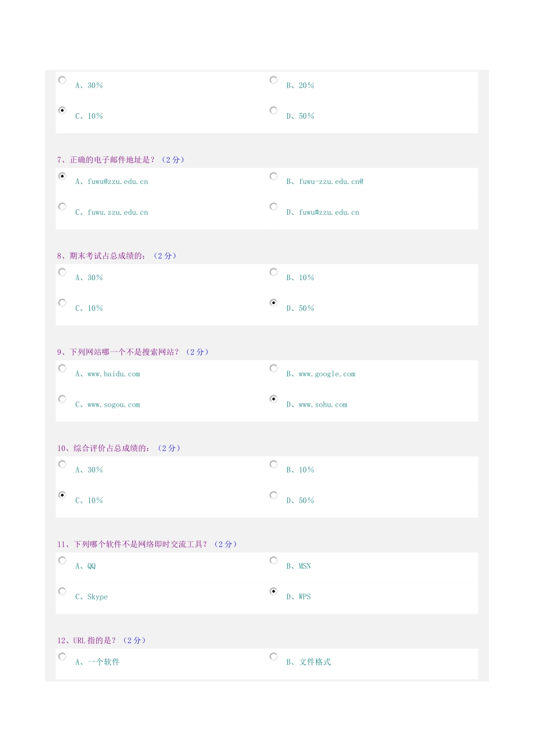Choose D 50% for question 8
Viewport: 534px width, 756px height.
pos(274,303)
